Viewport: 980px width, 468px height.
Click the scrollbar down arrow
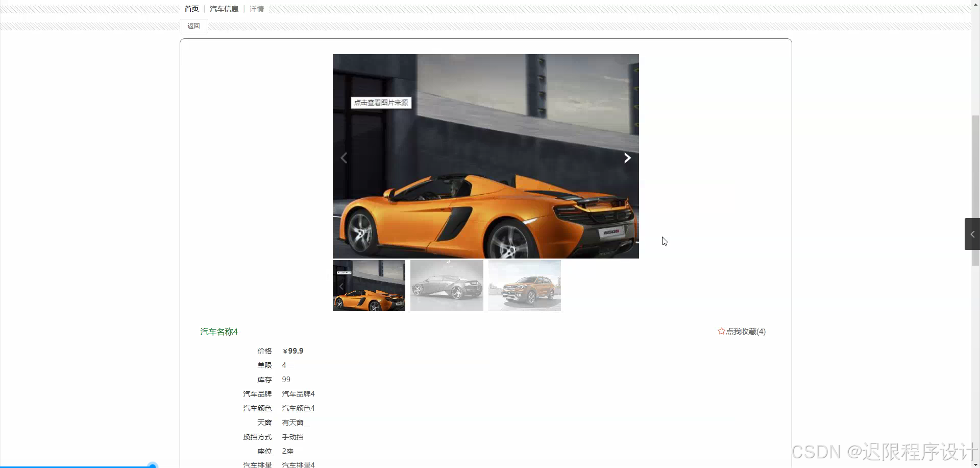975,464
